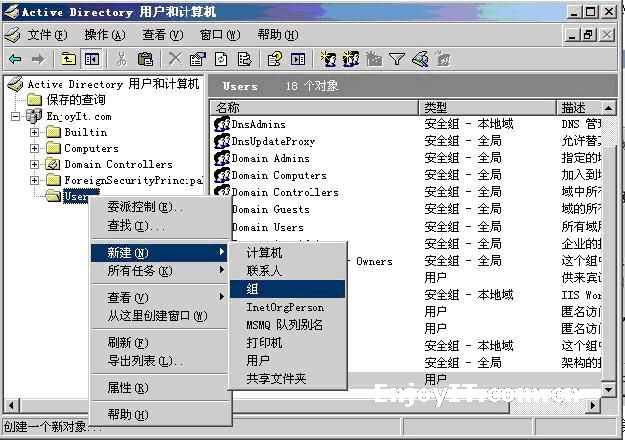This screenshot has height=440, width=625.
Task: Click the Back arrow toolbar icon
Action: [15, 59]
